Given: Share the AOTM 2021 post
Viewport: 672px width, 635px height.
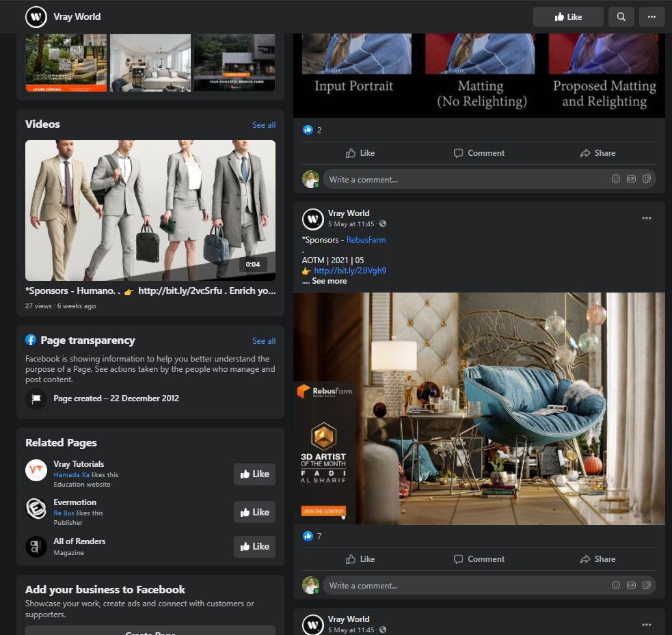Looking at the screenshot, I should click(597, 559).
